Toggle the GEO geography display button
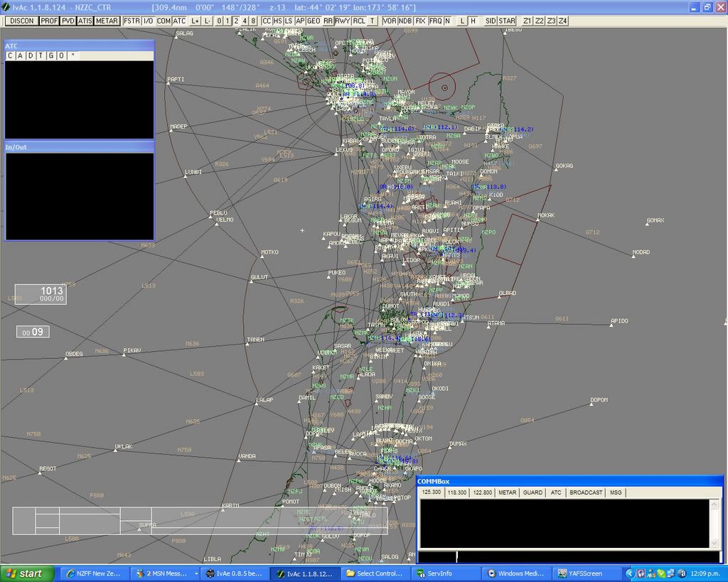 313,21
